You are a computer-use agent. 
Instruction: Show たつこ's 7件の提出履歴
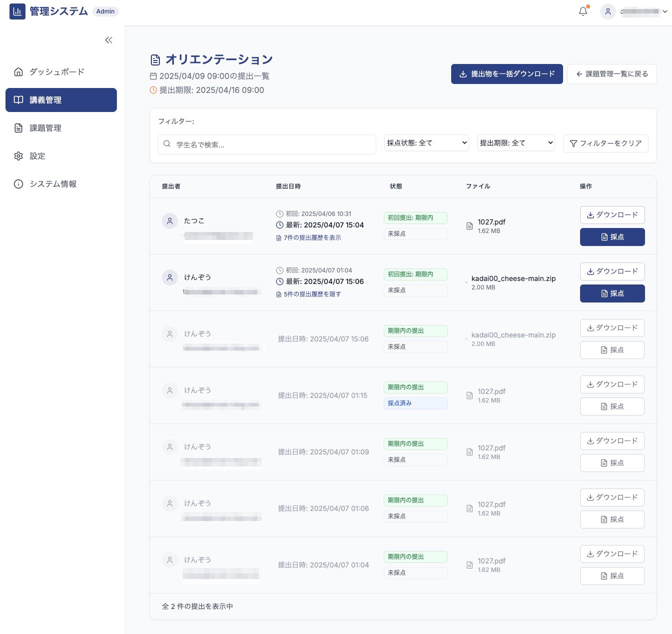click(x=312, y=238)
